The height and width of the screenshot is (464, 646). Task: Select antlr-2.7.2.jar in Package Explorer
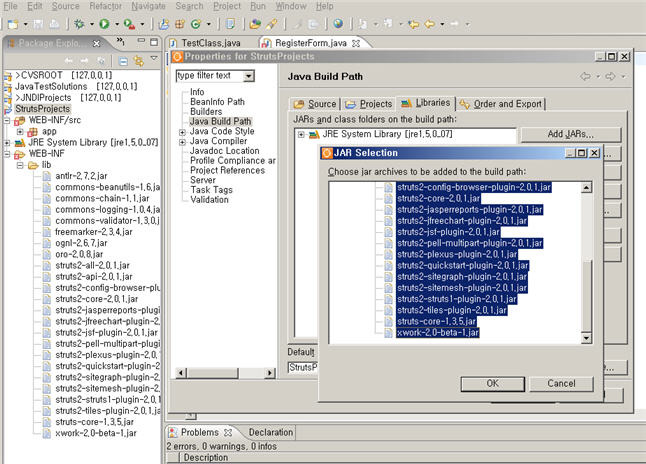[x=81, y=176]
